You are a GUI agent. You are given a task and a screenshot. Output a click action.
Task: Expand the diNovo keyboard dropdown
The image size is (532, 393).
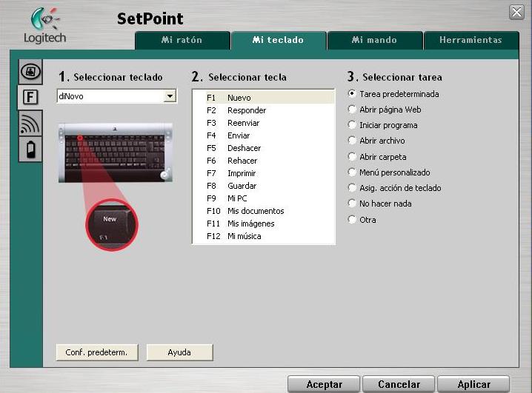click(x=170, y=96)
